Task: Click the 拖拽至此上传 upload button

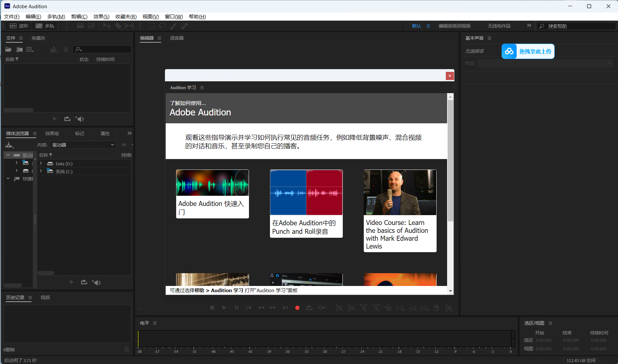Action: tap(528, 51)
